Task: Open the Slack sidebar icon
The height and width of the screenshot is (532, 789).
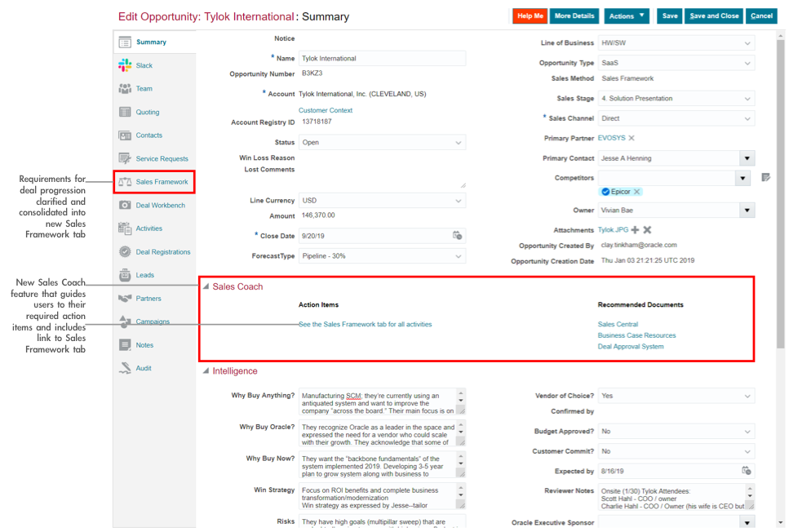Action: coord(125,65)
